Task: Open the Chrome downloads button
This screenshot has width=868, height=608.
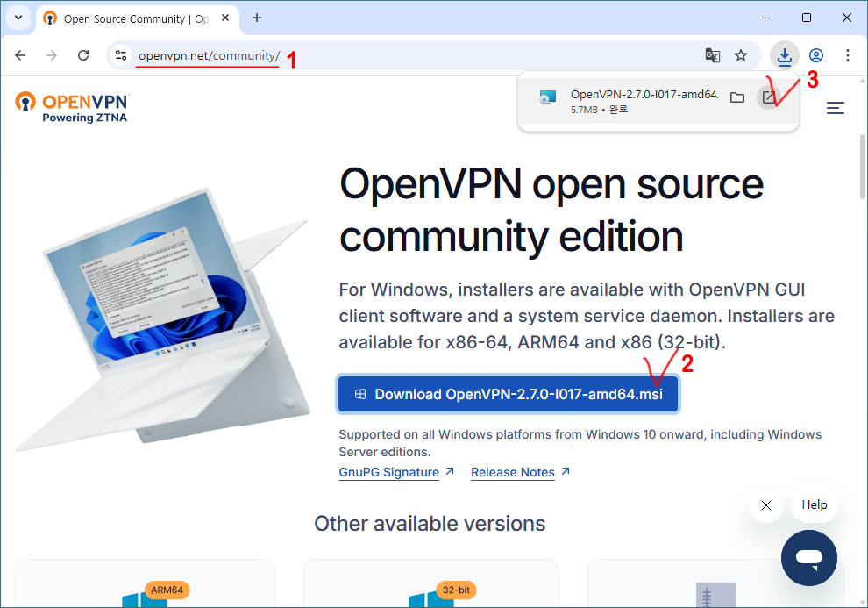Action: pos(785,55)
